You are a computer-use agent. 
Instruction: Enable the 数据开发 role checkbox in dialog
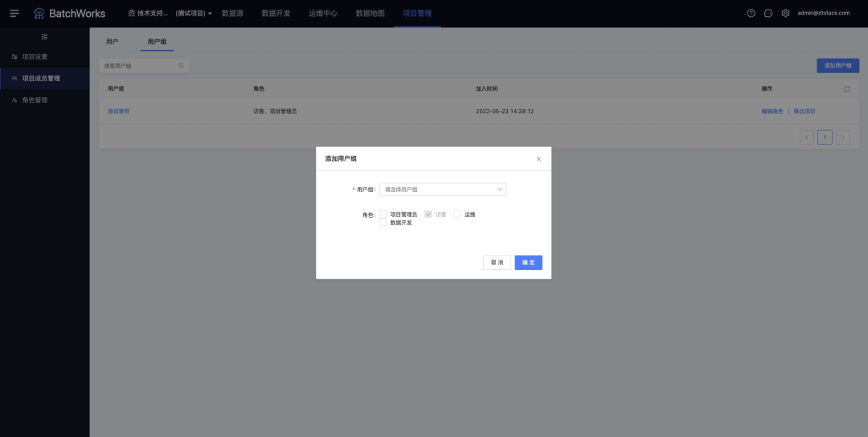click(x=383, y=223)
